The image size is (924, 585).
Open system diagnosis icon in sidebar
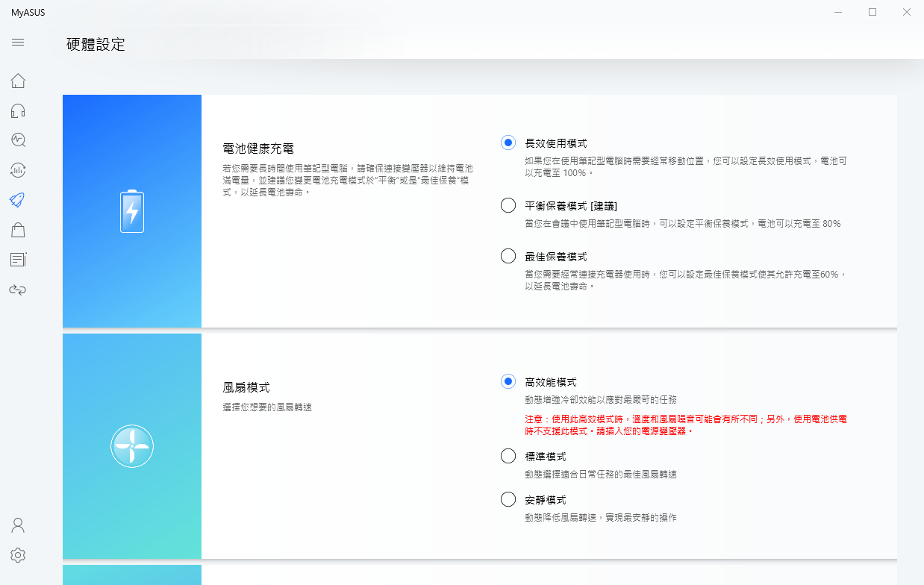[x=18, y=140]
